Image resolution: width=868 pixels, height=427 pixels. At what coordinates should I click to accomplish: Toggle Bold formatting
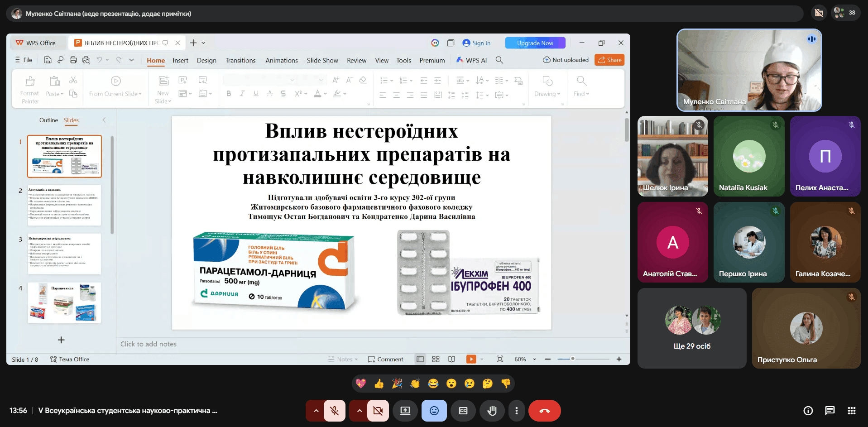coord(229,94)
